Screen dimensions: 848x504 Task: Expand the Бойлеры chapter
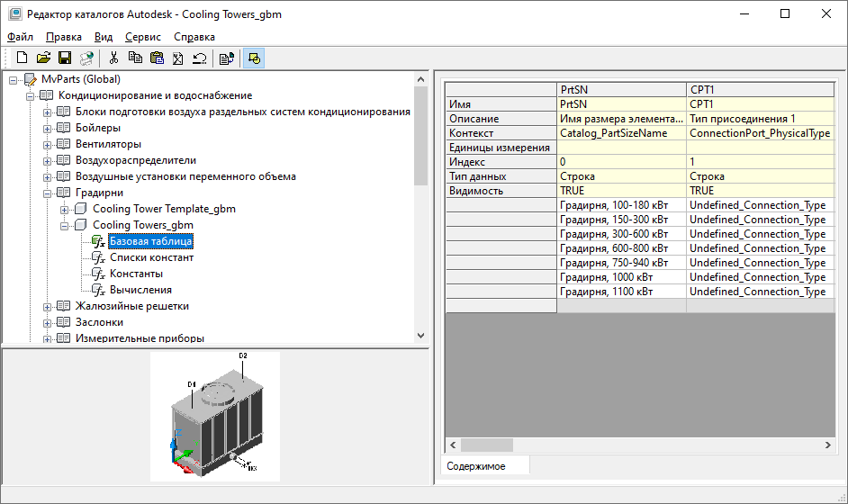[48, 130]
